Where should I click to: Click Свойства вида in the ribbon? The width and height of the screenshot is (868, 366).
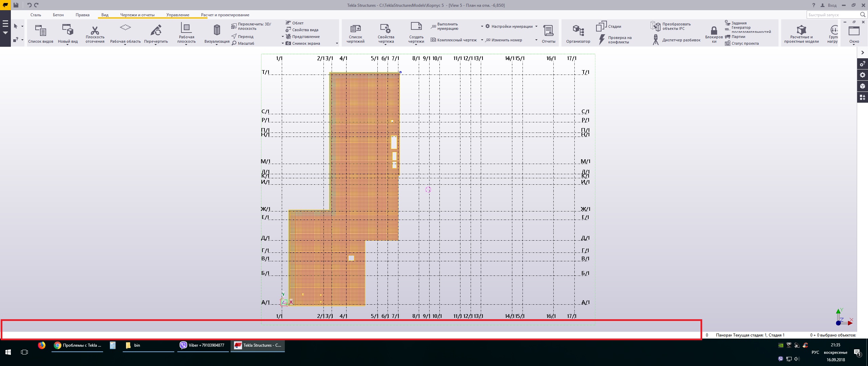click(x=305, y=30)
